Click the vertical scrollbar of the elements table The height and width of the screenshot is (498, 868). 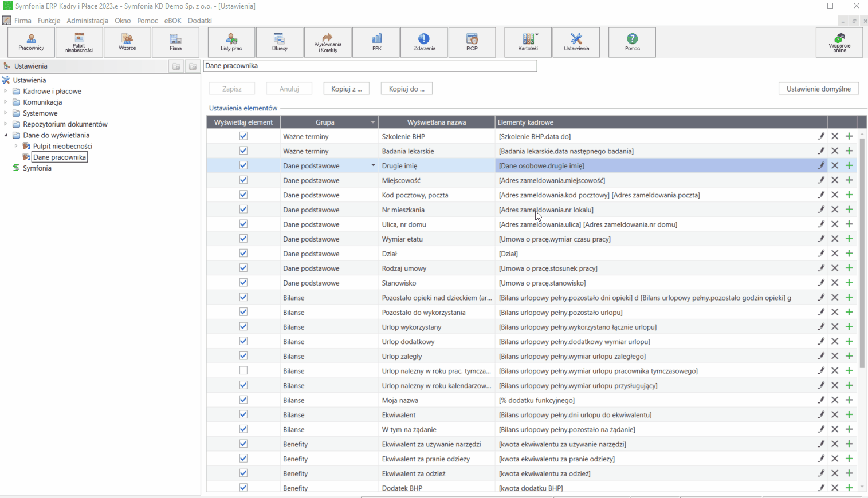(x=862, y=252)
